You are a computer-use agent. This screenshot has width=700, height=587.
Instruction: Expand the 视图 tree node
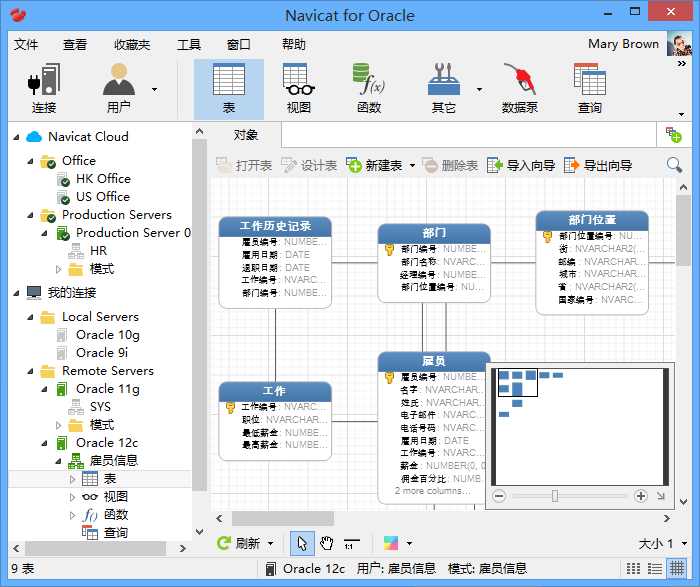pos(72,497)
